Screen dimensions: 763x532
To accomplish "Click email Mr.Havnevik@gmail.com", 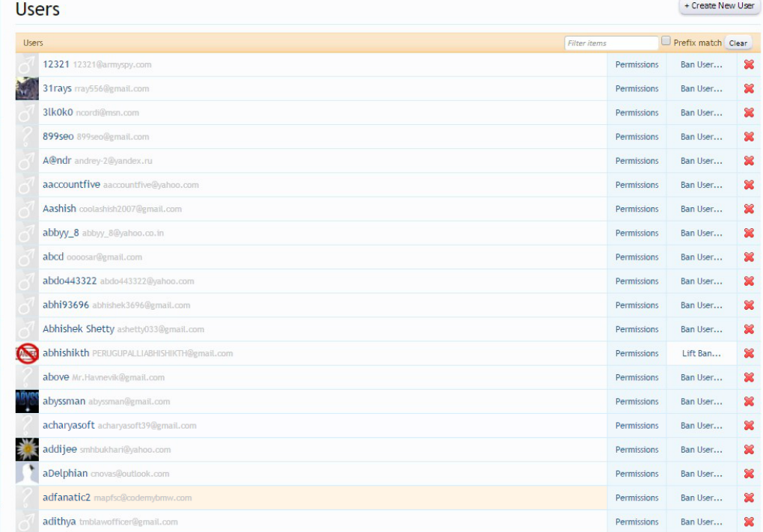I will pos(118,378).
